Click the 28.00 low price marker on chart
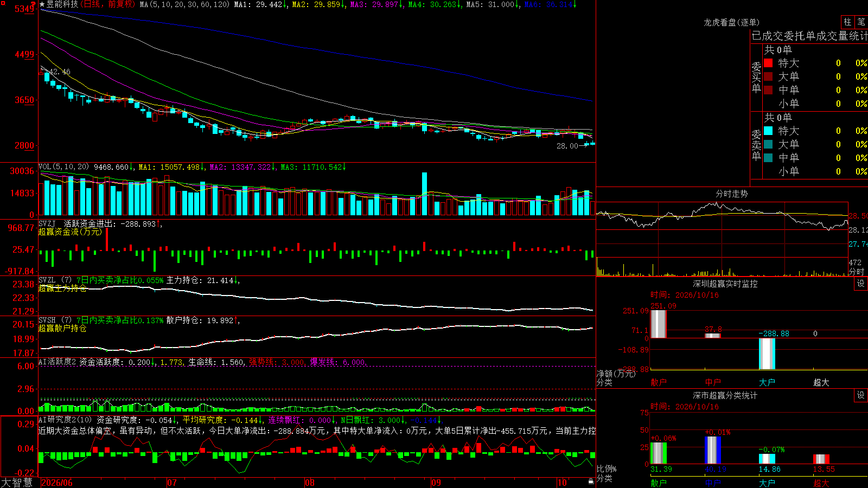Viewport: 868px width, 488px height. 567,146
